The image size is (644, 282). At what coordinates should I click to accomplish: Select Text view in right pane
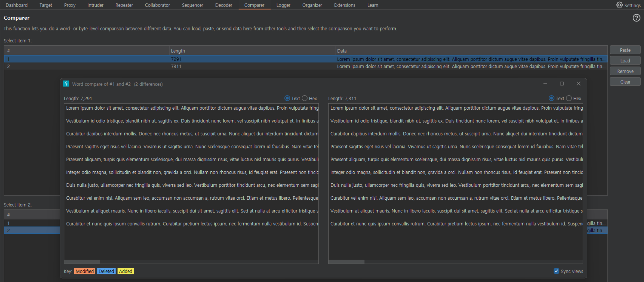(x=551, y=98)
